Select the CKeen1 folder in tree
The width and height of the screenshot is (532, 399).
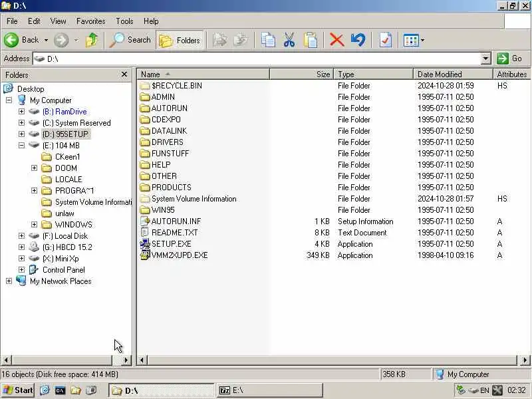(x=67, y=156)
